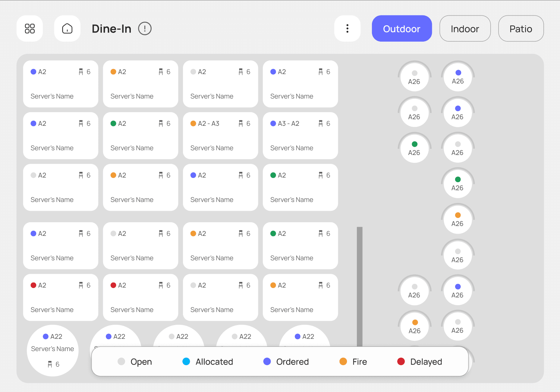Select the Patio area tab

click(x=521, y=29)
